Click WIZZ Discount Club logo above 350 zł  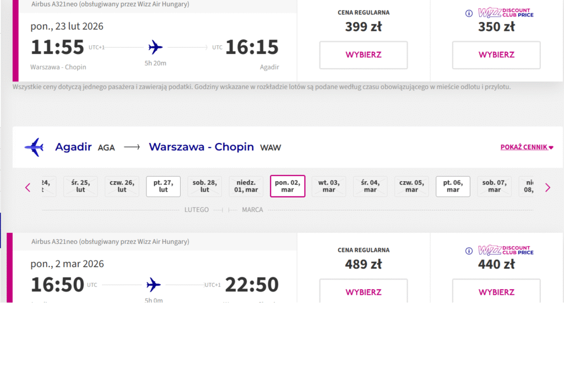(x=506, y=13)
